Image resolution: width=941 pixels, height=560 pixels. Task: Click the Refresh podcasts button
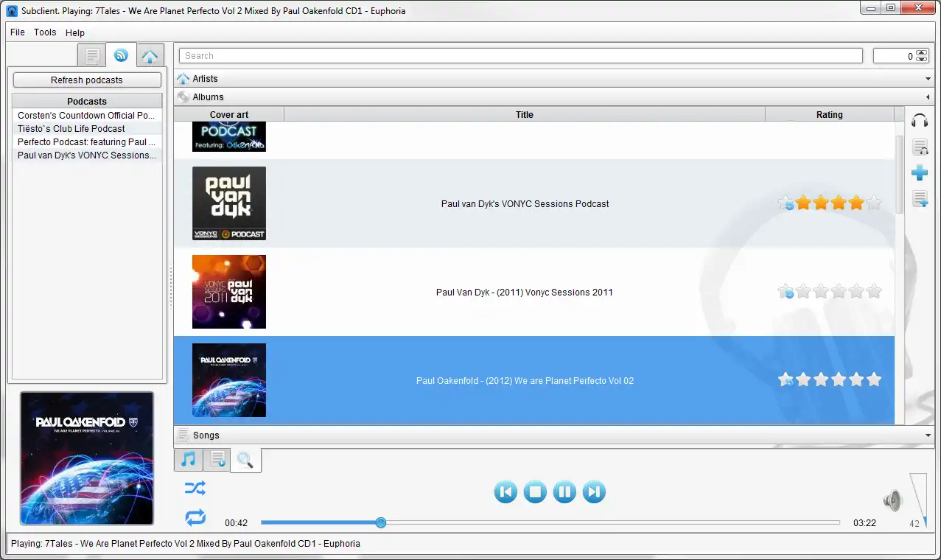pyautogui.click(x=87, y=80)
